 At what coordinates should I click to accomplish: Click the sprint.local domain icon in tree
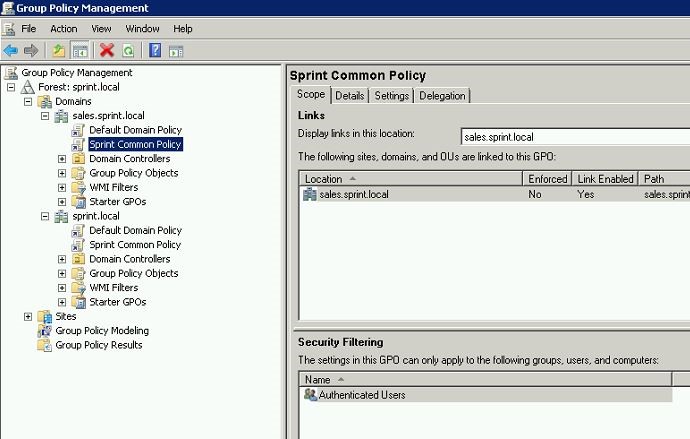tap(61, 216)
